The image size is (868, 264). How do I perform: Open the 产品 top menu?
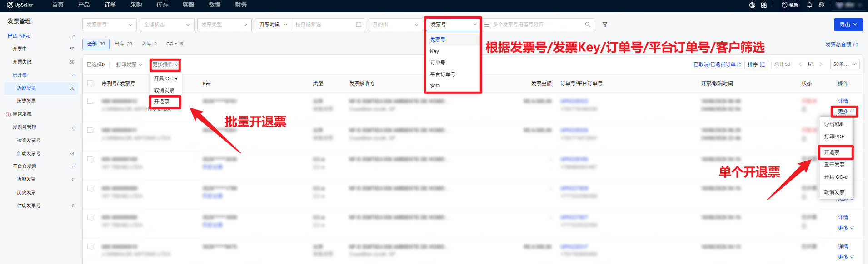pyautogui.click(x=84, y=5)
